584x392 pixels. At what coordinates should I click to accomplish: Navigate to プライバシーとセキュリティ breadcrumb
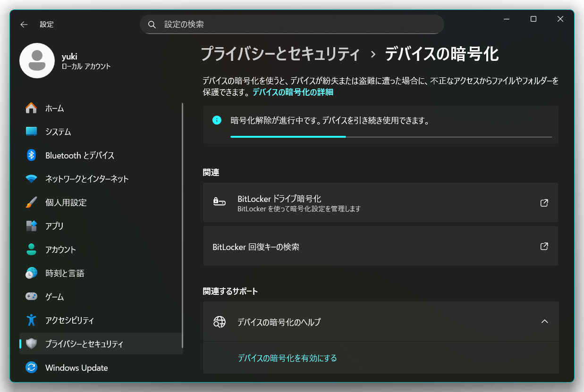[x=280, y=54]
